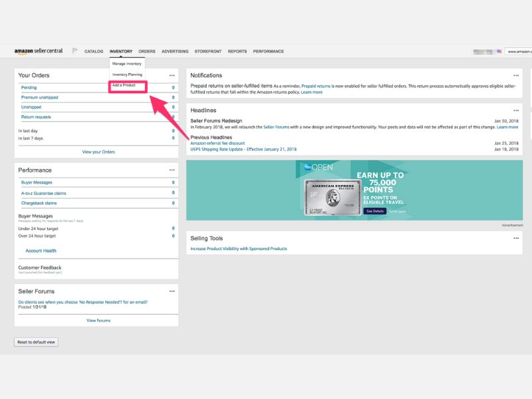
Task: Open the Seller Forums link in Headlines
Action: point(276,127)
